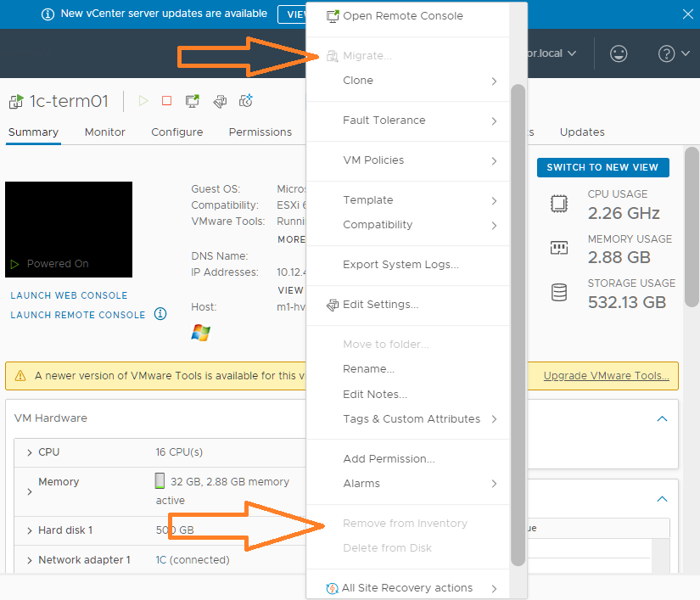Switch to the Permissions tab
This screenshot has height=600, width=700.
(260, 132)
